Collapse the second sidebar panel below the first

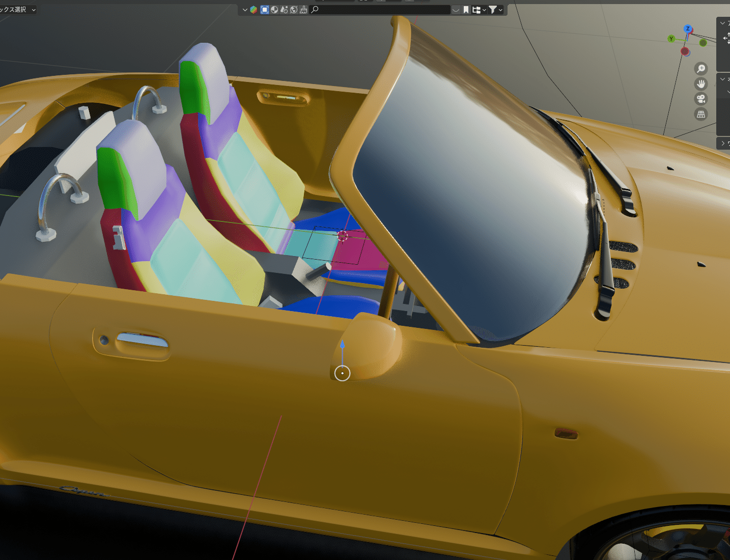click(x=722, y=79)
